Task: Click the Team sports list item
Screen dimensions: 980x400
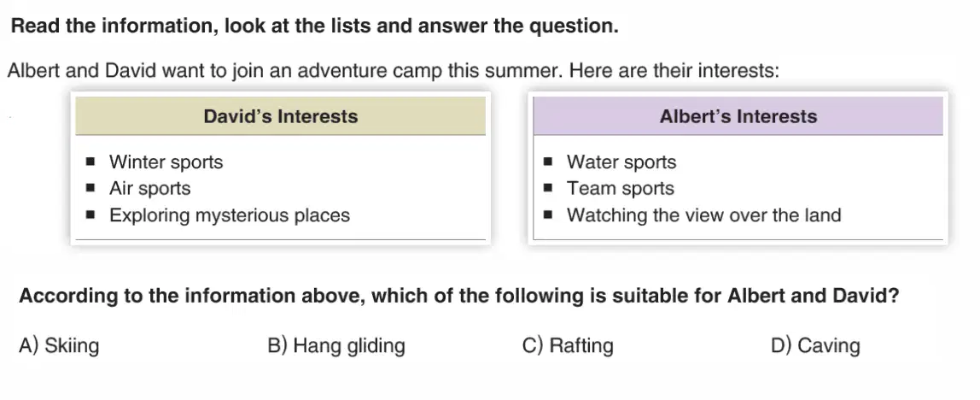Action: point(621,188)
